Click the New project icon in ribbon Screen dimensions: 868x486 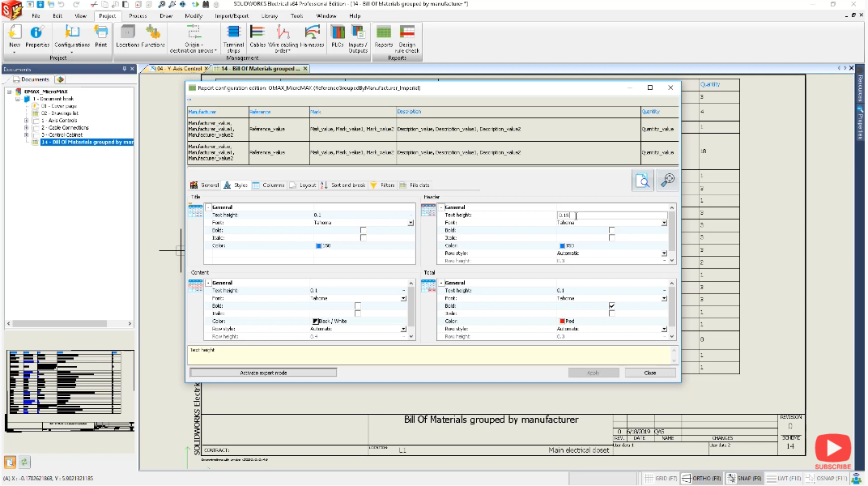pos(15,37)
